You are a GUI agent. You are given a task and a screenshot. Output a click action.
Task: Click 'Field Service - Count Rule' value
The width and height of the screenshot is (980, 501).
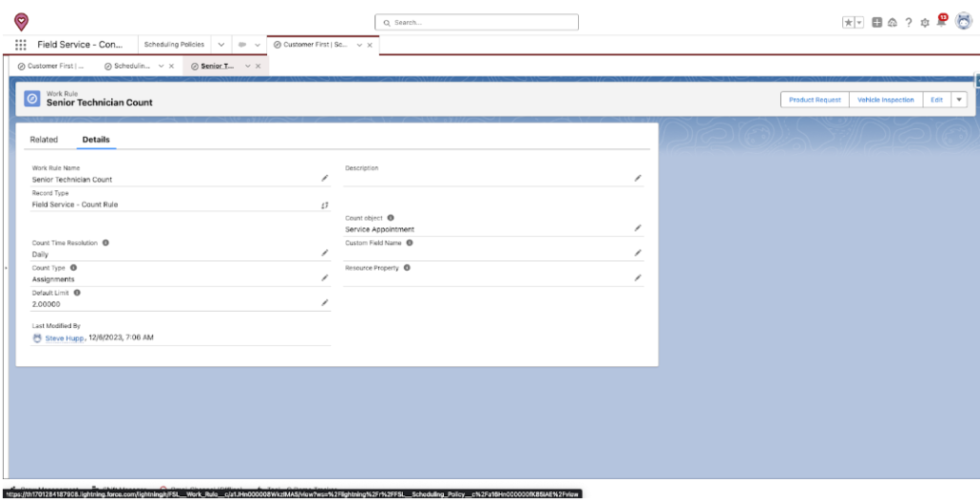tap(75, 205)
